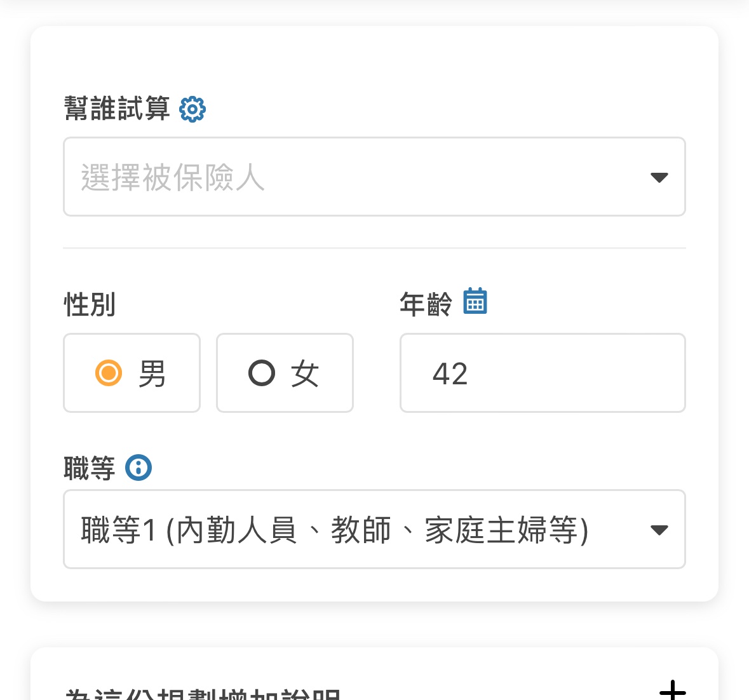Click the 性別 field label

(90, 304)
